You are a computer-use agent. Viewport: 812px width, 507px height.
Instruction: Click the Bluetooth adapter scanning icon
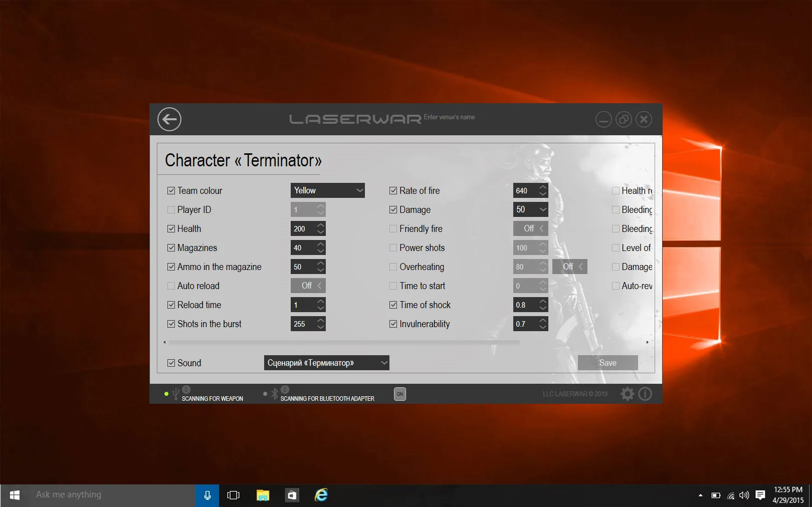(x=274, y=394)
